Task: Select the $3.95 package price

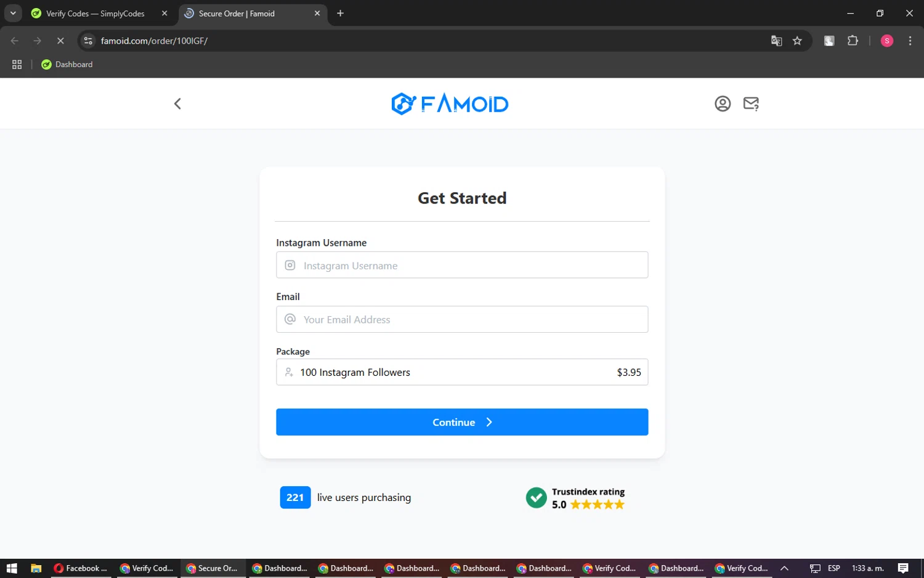Action: click(x=629, y=372)
